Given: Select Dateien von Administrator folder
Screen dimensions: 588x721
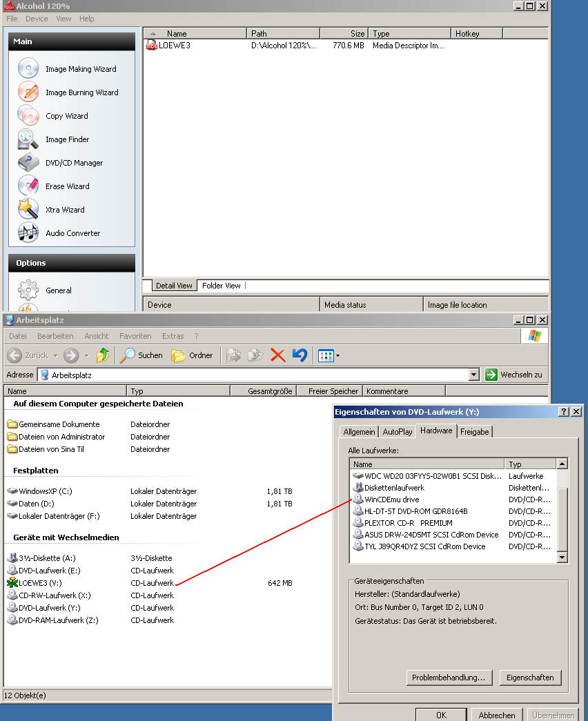Looking at the screenshot, I should click(56, 436).
